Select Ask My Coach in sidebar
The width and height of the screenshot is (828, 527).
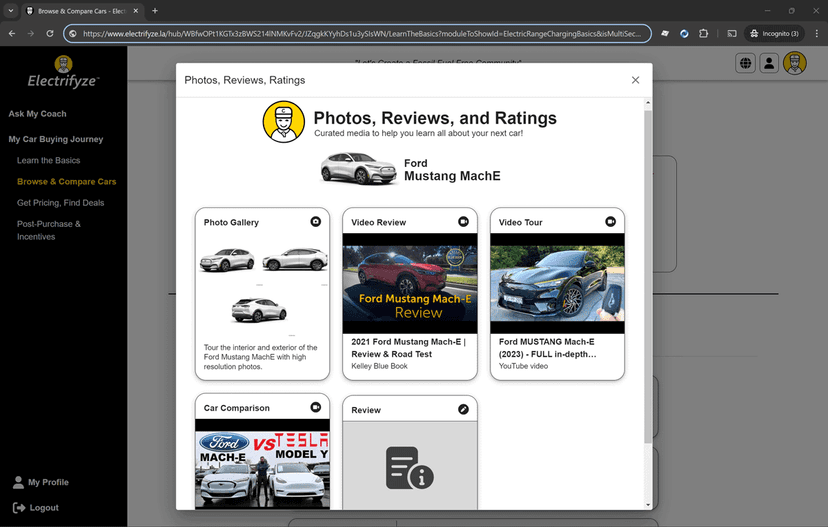38,114
